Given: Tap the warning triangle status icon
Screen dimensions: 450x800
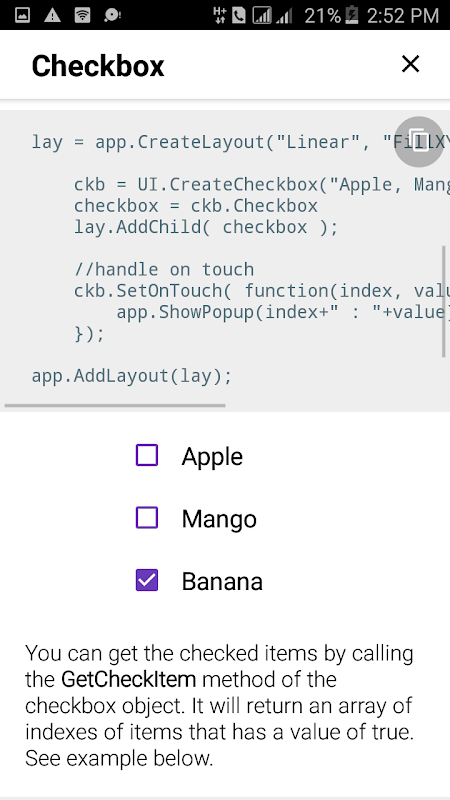Looking at the screenshot, I should tap(52, 15).
